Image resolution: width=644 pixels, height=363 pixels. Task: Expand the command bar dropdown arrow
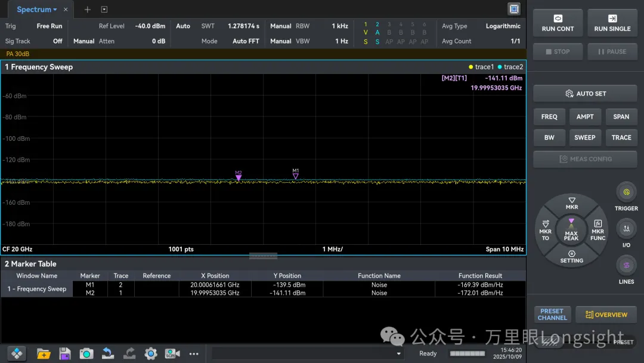pyautogui.click(x=398, y=353)
